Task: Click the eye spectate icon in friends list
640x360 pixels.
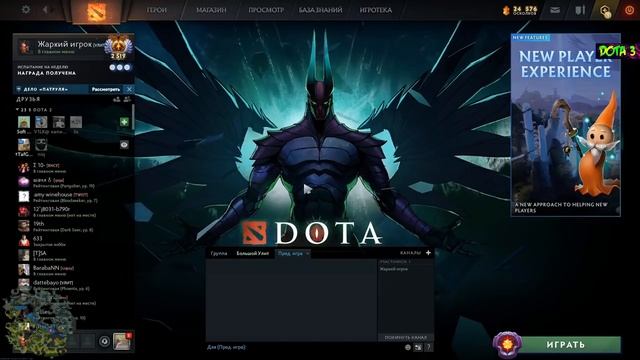Action: (x=124, y=144)
